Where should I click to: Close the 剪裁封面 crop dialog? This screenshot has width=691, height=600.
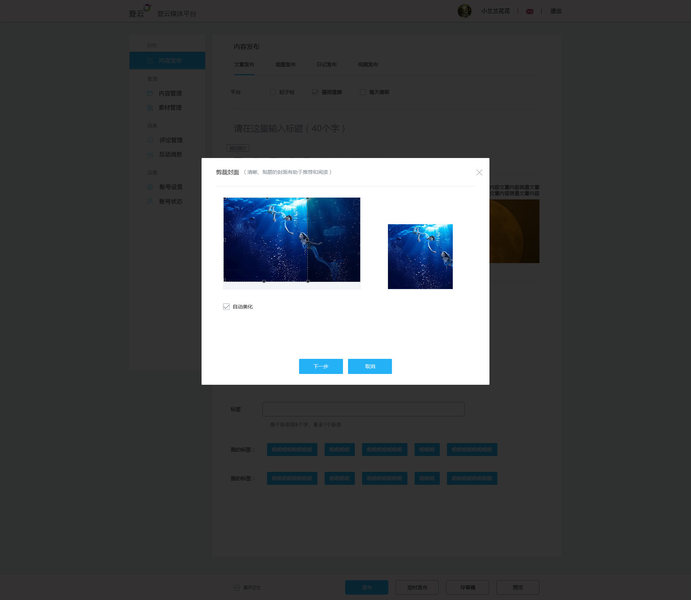pyautogui.click(x=479, y=172)
